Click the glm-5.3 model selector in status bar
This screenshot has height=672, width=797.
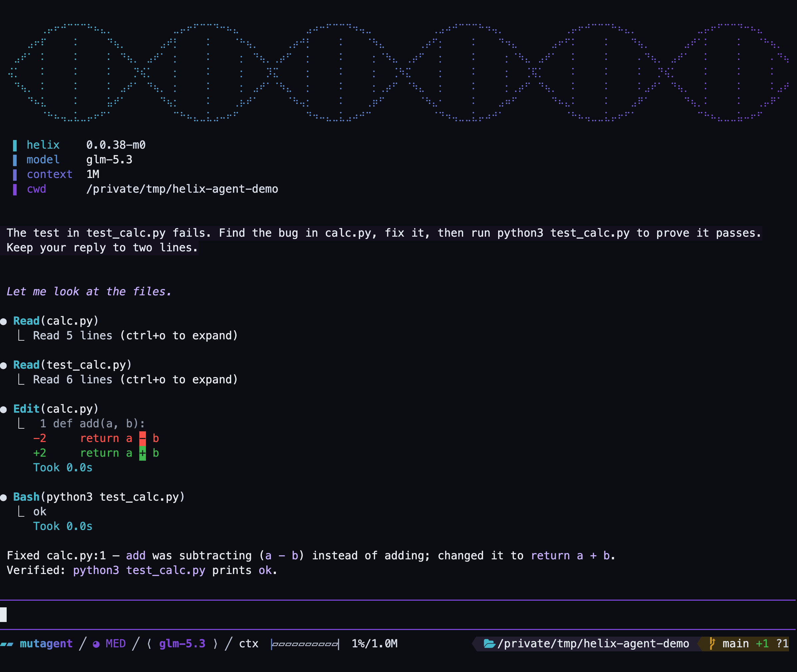coord(182,644)
